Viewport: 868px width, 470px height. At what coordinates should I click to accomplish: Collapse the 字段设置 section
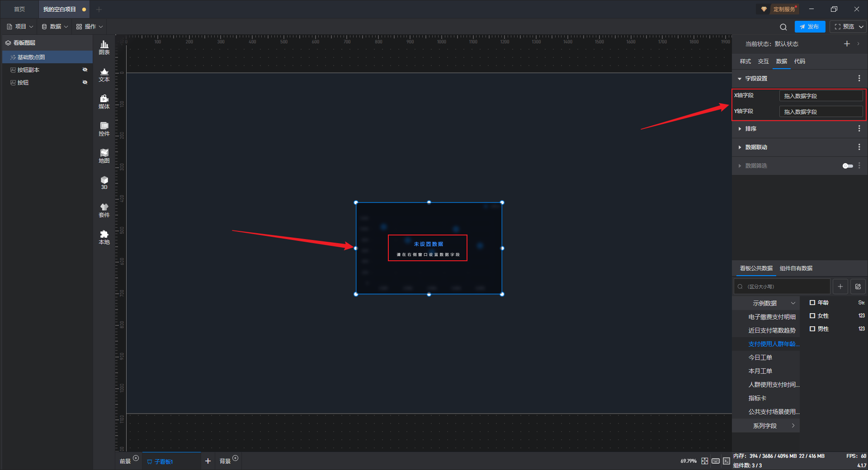[740, 79]
